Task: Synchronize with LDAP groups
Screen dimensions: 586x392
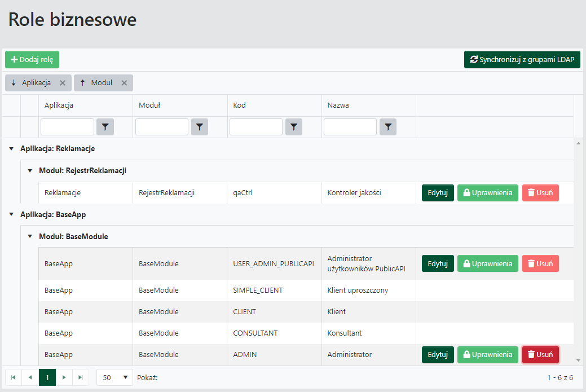Action: [x=522, y=59]
